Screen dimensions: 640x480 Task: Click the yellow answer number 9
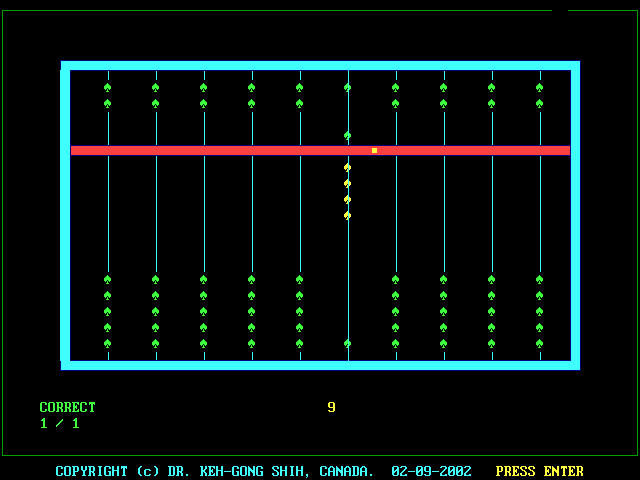tap(331, 407)
